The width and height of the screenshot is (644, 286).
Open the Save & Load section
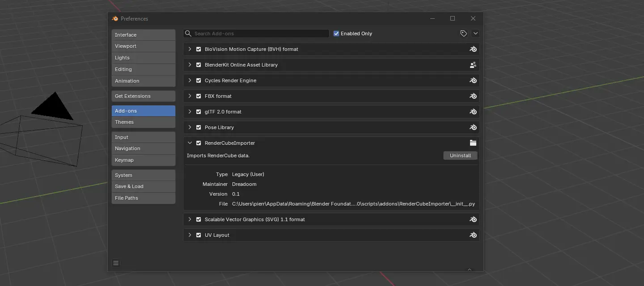(x=143, y=186)
